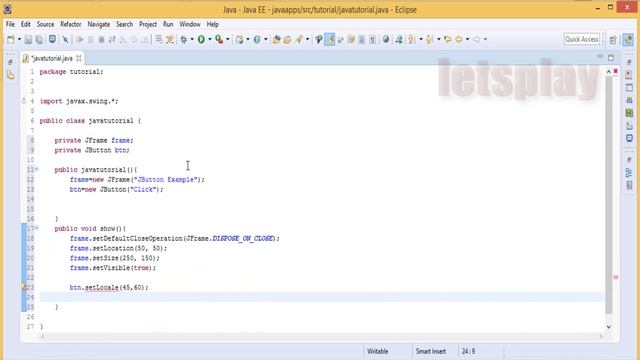Start debugging with the bug icon
The width and height of the screenshot is (640, 360).
[x=184, y=39]
